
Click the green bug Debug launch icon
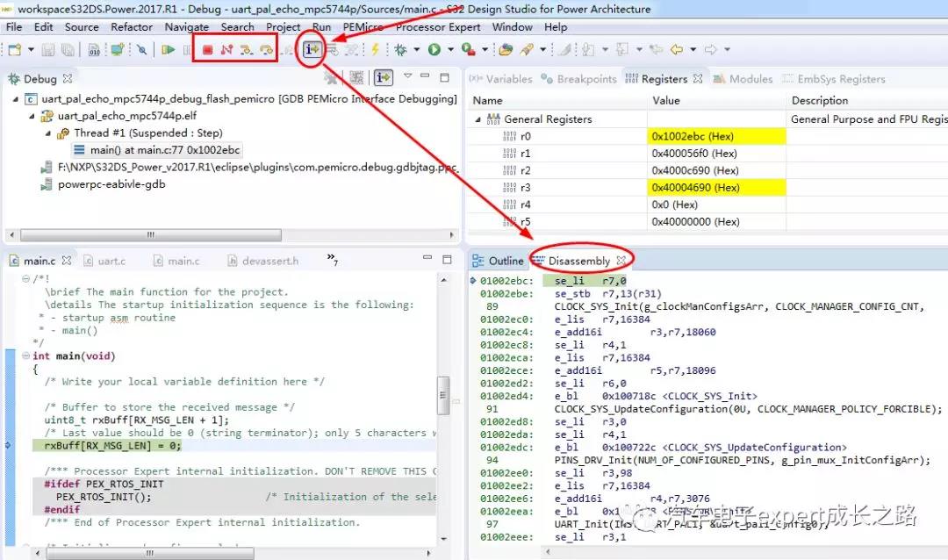click(400, 50)
